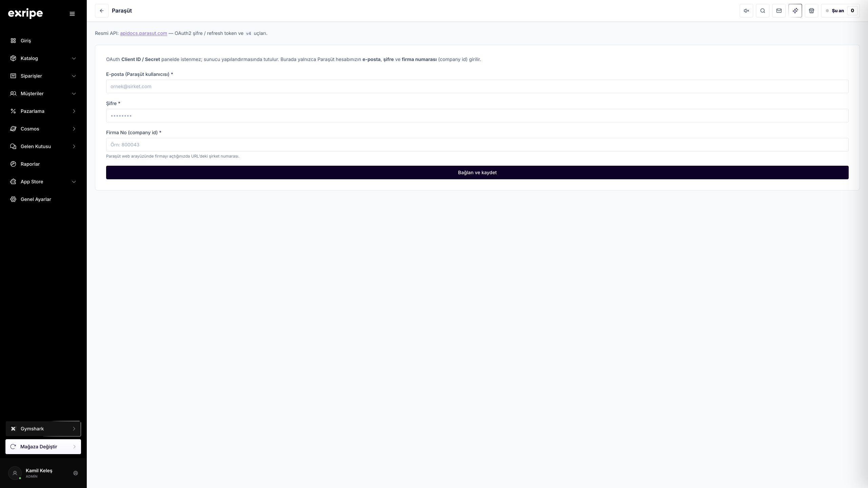Open the Cosmos menu item

tap(43, 129)
